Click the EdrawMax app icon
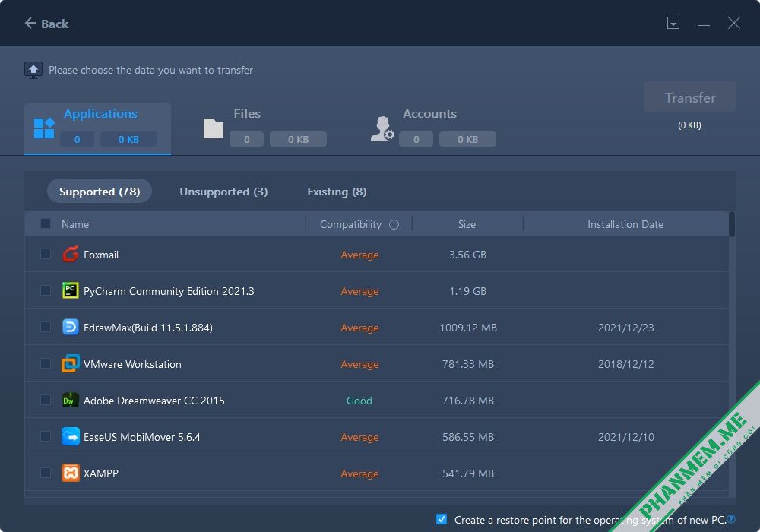 point(70,327)
